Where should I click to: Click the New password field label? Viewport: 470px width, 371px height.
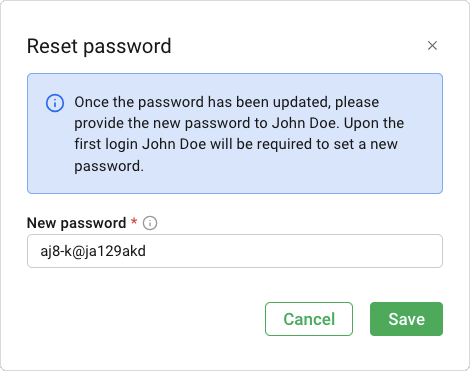(x=76, y=223)
